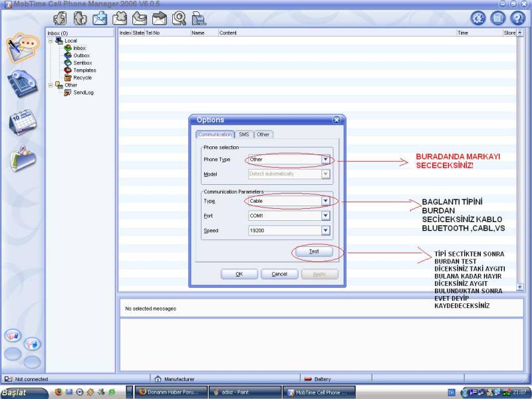Viewport: 532px width, 399px height.
Task: Switch to the Communication tab in Options
Action: click(x=215, y=134)
